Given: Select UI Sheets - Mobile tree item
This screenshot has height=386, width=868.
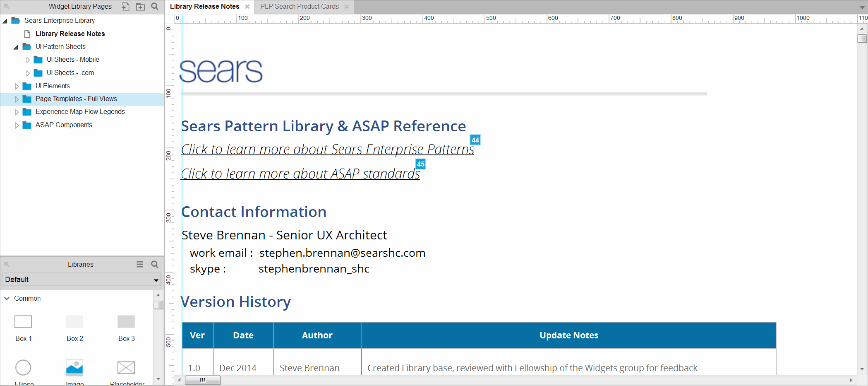Looking at the screenshot, I should tap(73, 59).
